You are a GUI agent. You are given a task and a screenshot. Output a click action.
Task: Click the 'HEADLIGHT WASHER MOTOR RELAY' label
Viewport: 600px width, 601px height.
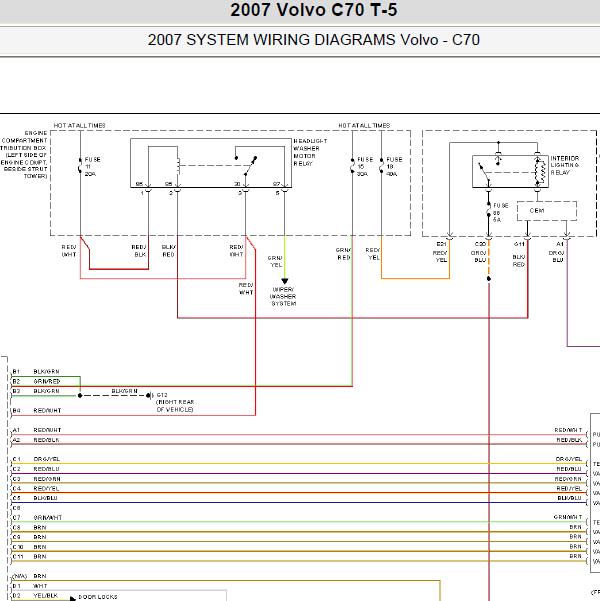click(310, 152)
